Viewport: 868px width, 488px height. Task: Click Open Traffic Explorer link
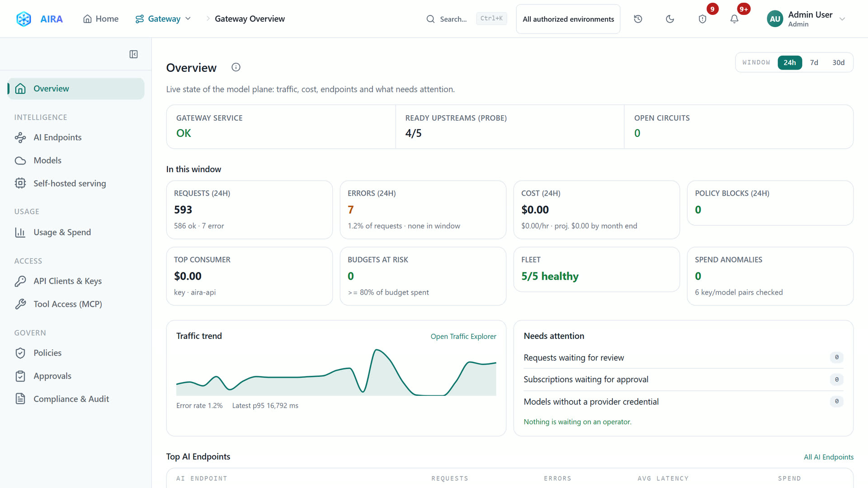[x=463, y=336]
